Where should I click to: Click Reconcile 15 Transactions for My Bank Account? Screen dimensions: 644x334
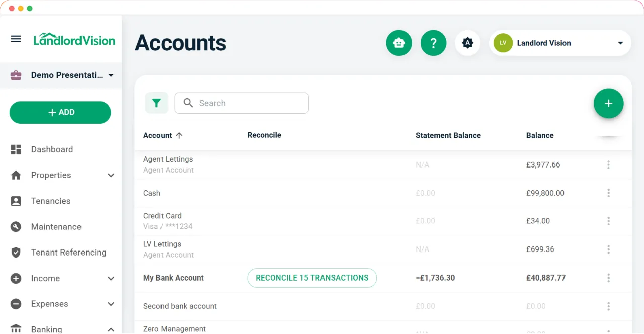click(311, 278)
